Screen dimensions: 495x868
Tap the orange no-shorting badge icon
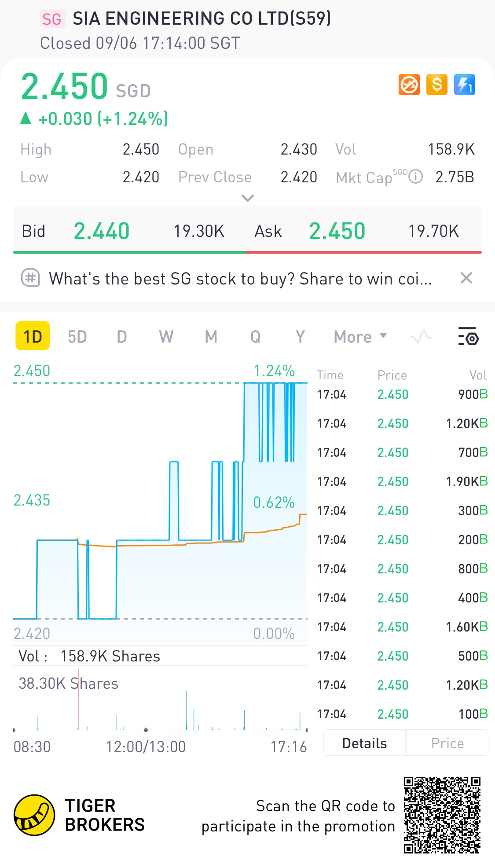(x=409, y=85)
